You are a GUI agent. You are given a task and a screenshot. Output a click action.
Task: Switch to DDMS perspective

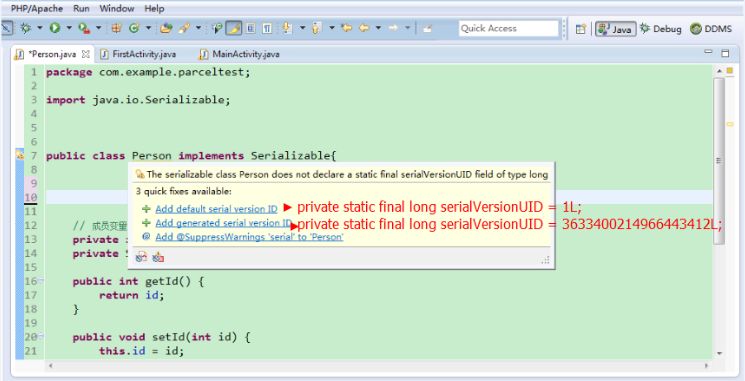pyautogui.click(x=711, y=29)
